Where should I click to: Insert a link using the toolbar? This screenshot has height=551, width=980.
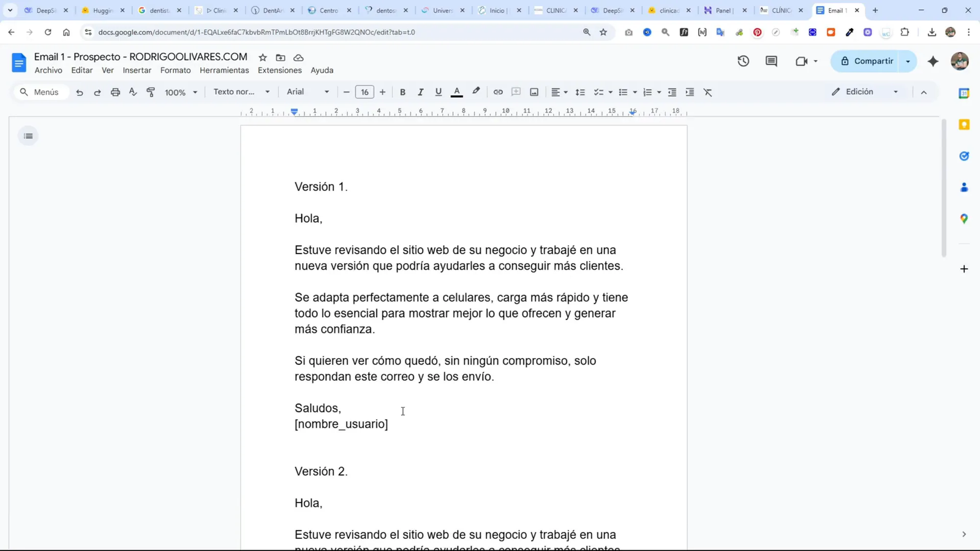498,92
